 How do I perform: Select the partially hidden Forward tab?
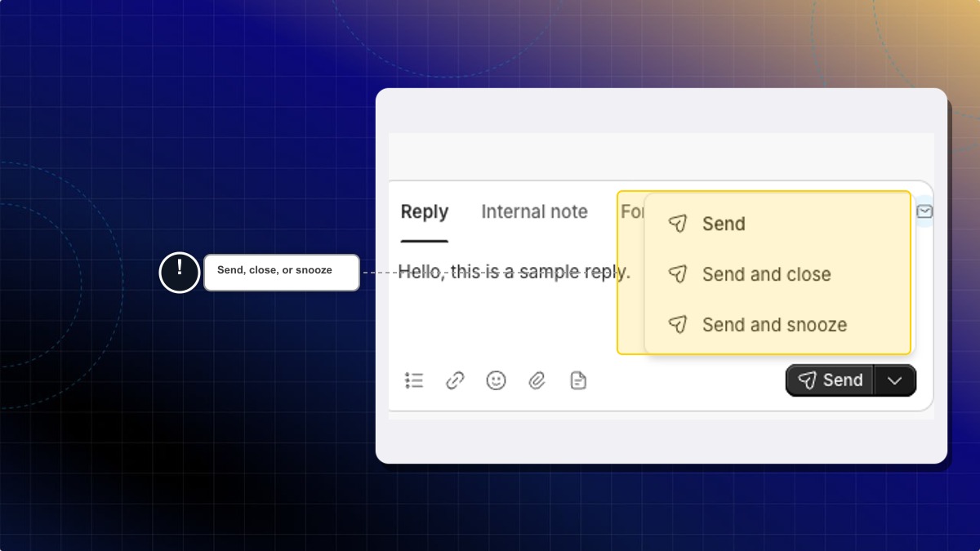pyautogui.click(x=632, y=211)
